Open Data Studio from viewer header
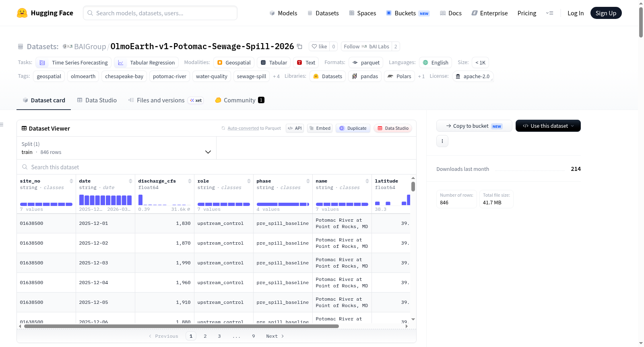The width and height of the screenshot is (644, 347). (393, 128)
